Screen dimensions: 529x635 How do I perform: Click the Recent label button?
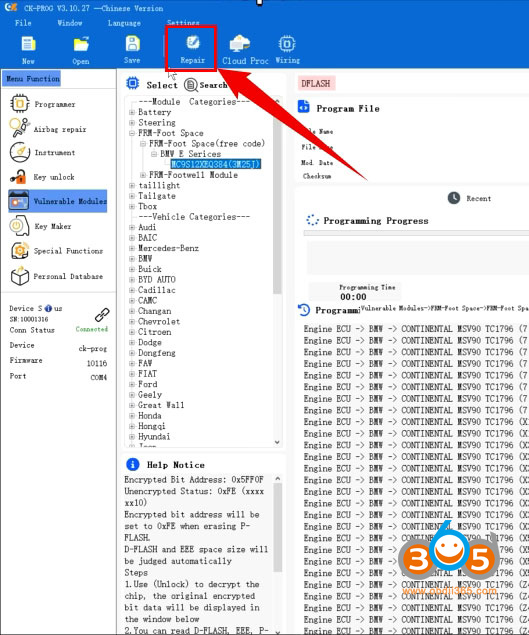tap(478, 198)
